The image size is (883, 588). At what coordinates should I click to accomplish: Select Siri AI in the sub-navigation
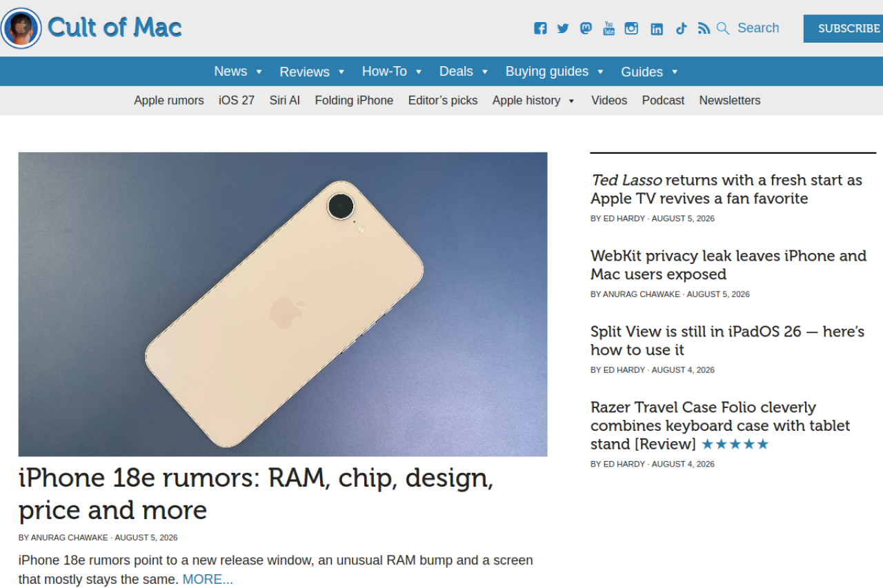click(x=285, y=101)
